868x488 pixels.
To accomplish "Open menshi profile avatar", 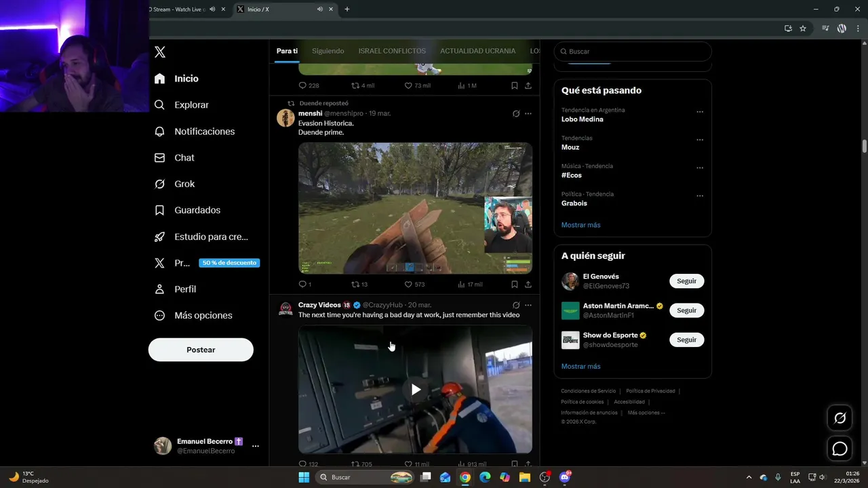I will point(285,118).
